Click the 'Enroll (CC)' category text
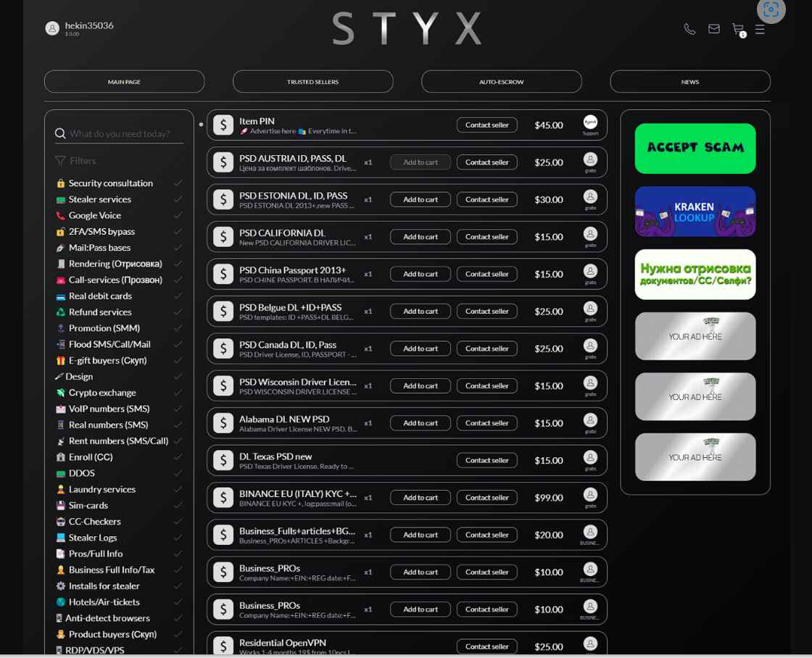 click(91, 457)
